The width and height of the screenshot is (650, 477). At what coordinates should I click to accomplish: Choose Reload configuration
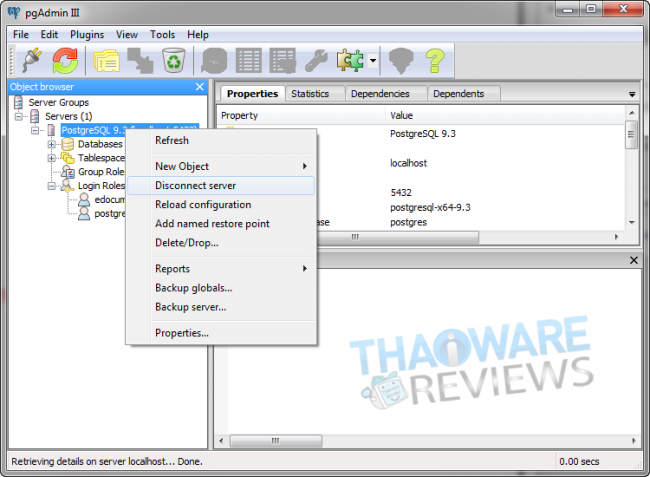pyautogui.click(x=221, y=204)
